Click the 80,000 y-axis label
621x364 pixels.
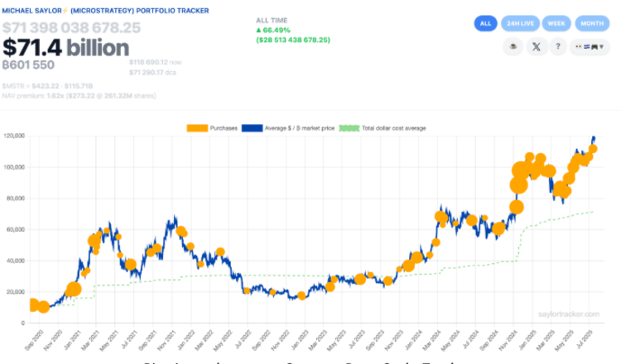point(16,199)
